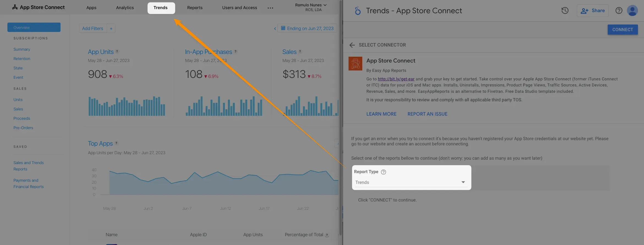Screen dimensions: 644x245
Task: Go to previous date range arrow
Action: [x=275, y=28]
